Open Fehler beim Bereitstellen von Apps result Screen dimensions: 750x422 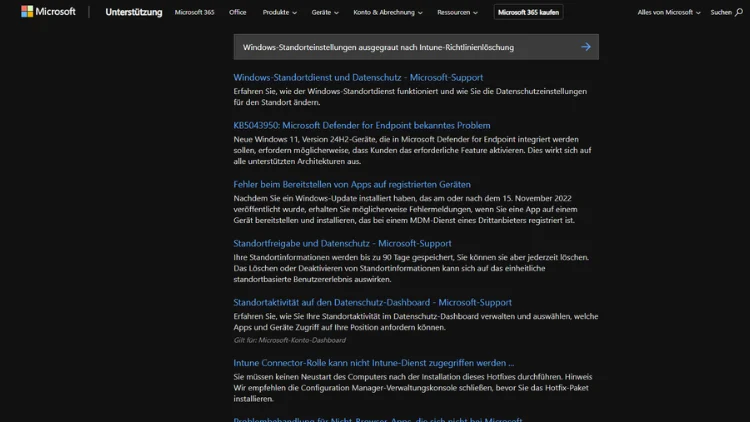tap(352, 184)
